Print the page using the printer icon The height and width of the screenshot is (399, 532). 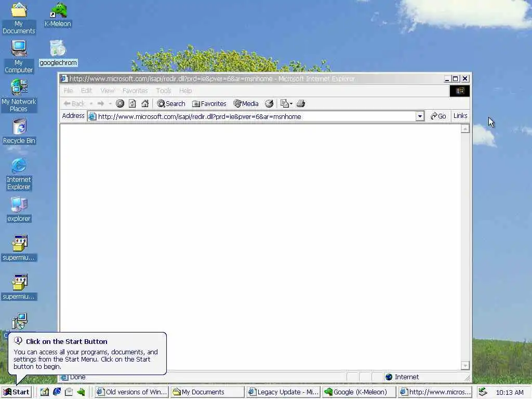pos(301,104)
